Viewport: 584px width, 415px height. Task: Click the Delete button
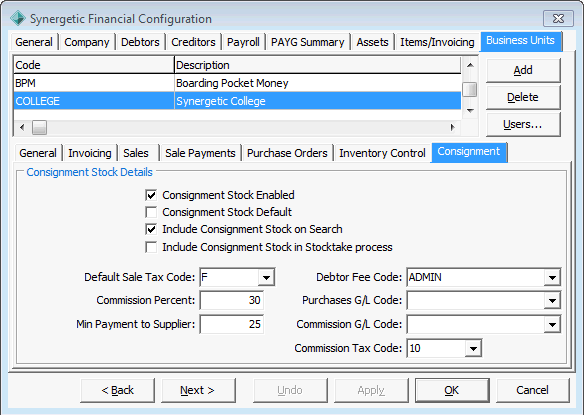click(x=523, y=97)
